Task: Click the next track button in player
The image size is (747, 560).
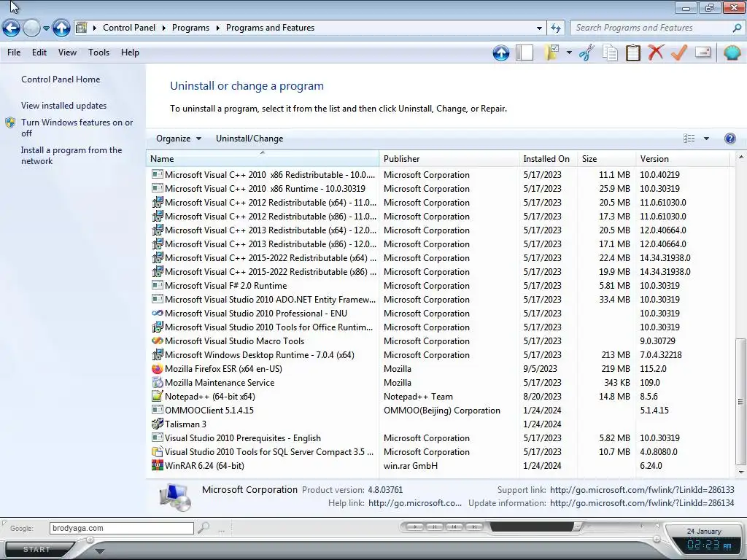Action: point(474,526)
